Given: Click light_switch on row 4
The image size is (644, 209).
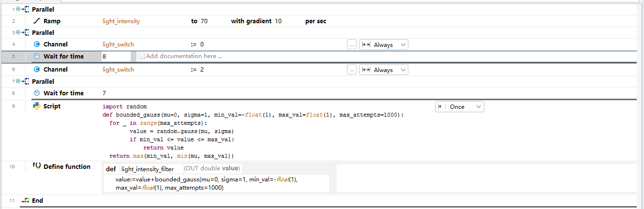Looking at the screenshot, I should [118, 45].
